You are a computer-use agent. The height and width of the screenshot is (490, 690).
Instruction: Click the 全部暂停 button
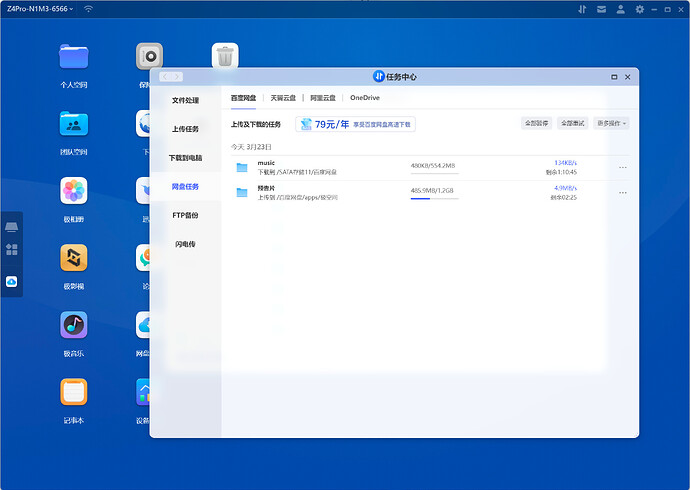(x=536, y=123)
